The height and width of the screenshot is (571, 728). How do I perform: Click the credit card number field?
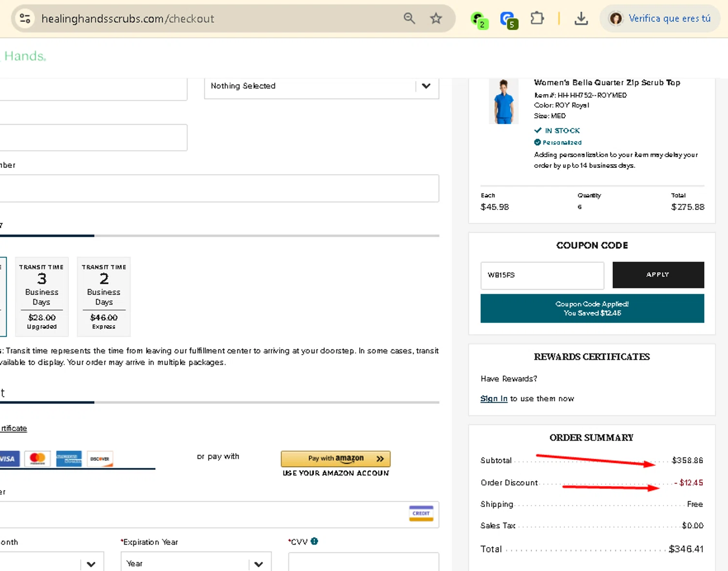218,514
